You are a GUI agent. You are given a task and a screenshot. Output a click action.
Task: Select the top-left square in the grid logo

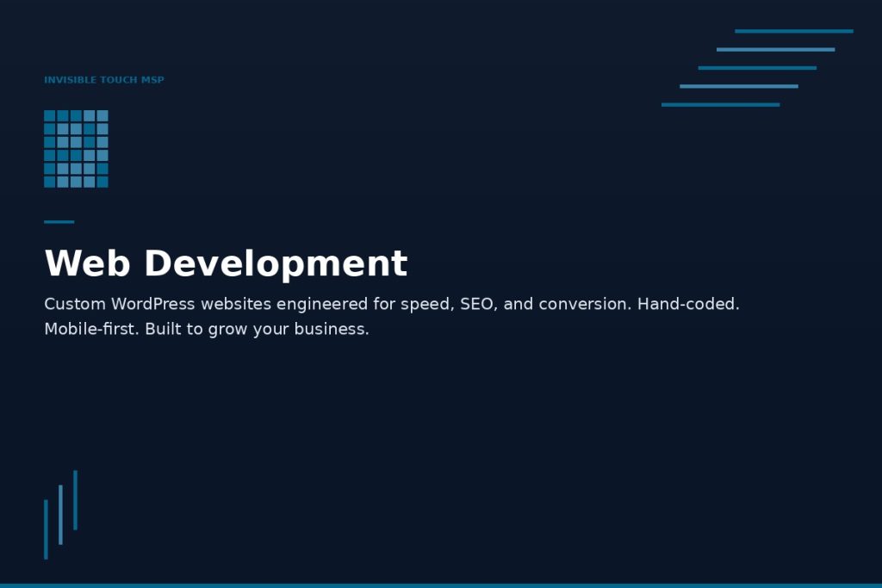tap(49, 115)
